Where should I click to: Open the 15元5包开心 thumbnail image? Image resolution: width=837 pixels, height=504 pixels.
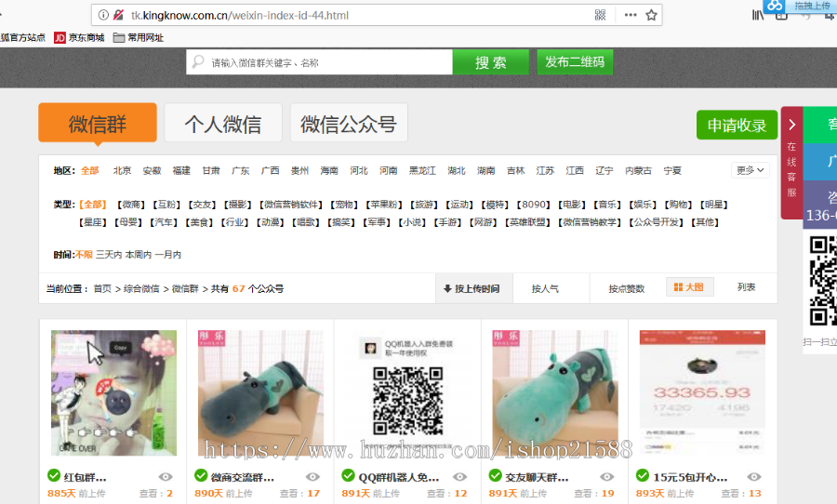click(702, 392)
